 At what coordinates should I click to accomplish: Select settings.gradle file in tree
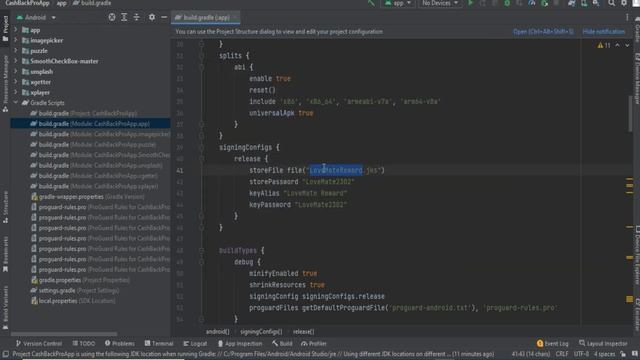click(x=75, y=291)
